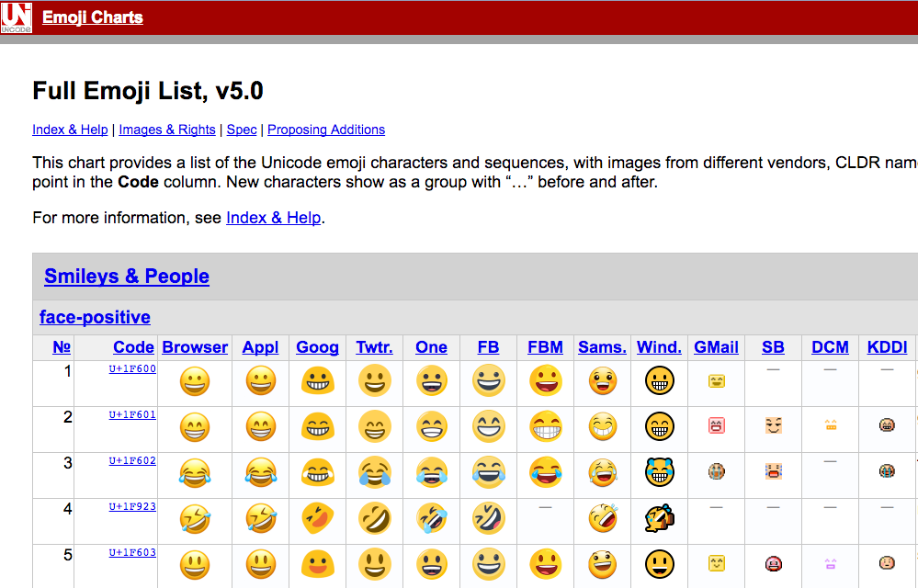Screen dimensions: 918x588
Task: Click the Windows beaming face emoji in row 2
Action: (x=659, y=426)
